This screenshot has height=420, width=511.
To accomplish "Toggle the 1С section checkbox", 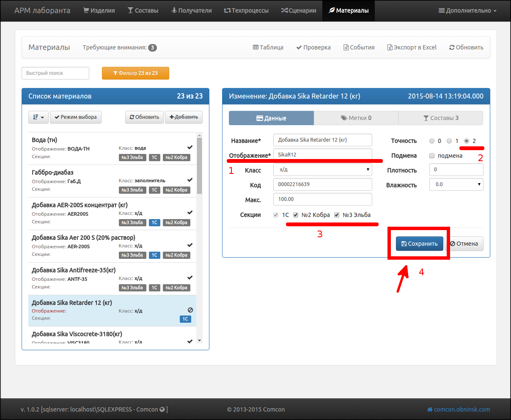I will (x=276, y=215).
